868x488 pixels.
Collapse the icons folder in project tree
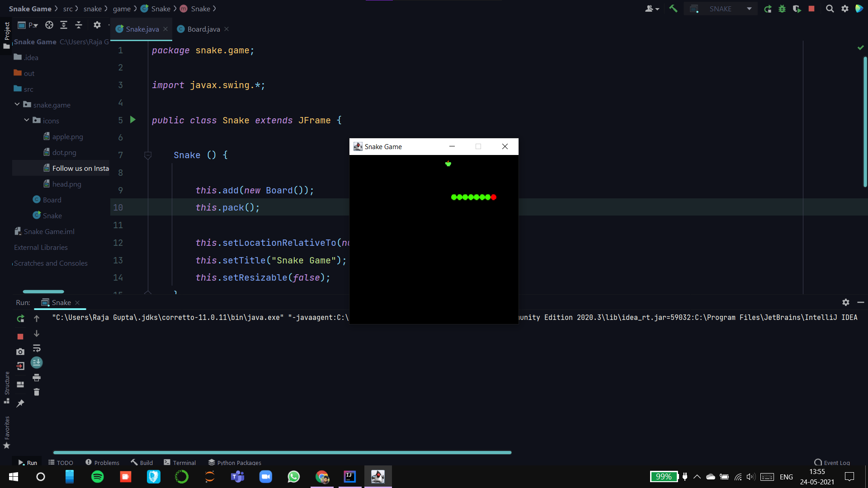tap(27, 120)
